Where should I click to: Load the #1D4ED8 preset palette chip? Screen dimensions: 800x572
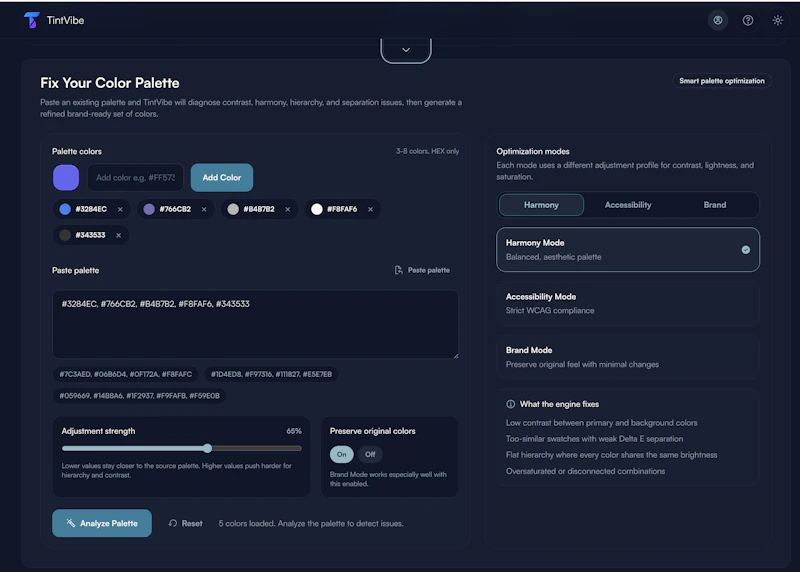271,374
